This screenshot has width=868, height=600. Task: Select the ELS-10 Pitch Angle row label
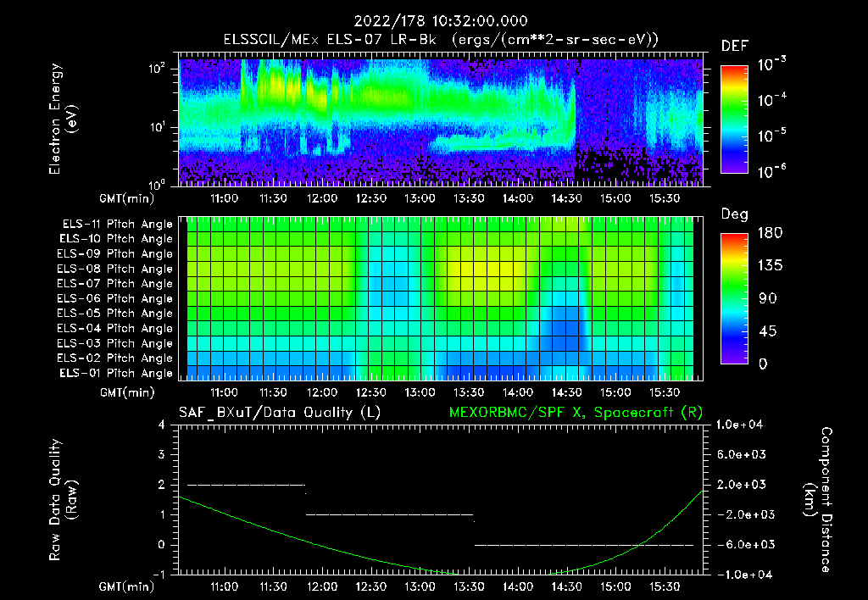[x=116, y=239]
